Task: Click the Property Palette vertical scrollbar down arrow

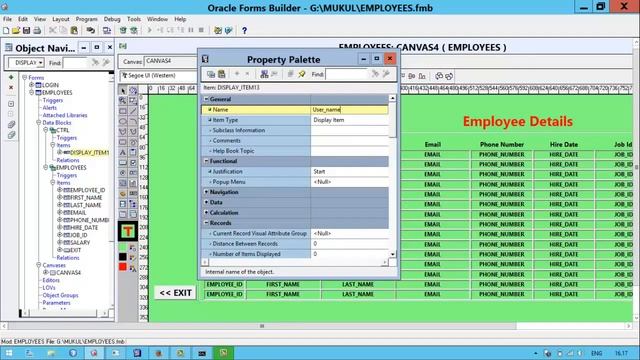Action: tap(392, 254)
